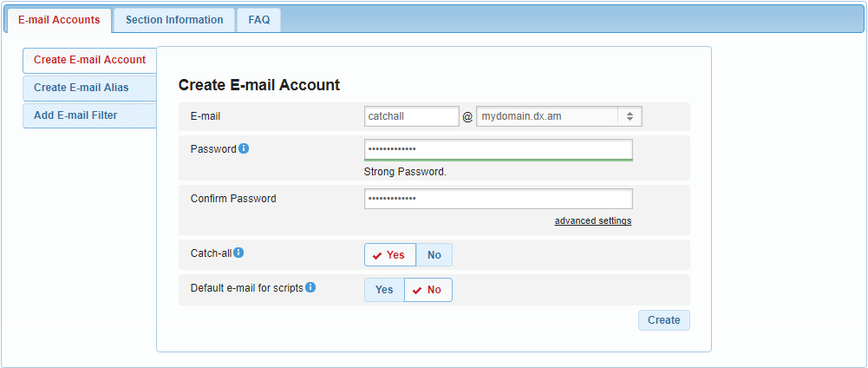
Task: Click the Catch-all info icon
Action: pyautogui.click(x=238, y=253)
